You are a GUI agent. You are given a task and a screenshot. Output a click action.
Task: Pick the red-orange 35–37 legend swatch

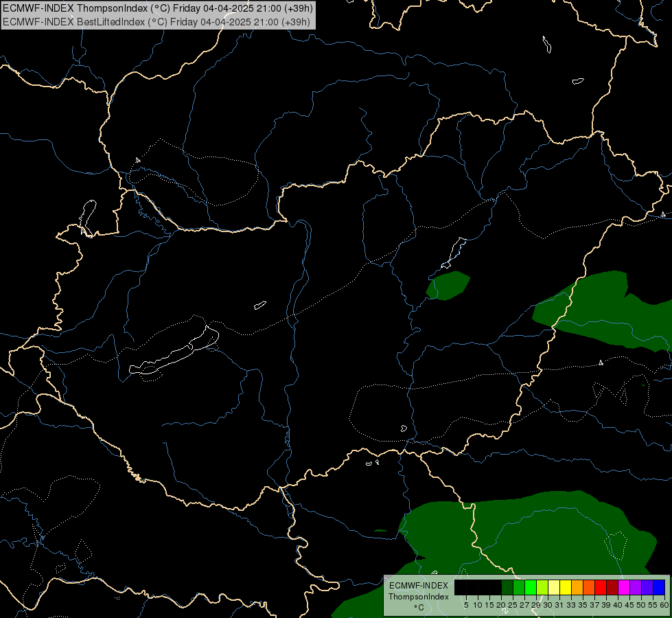click(x=589, y=587)
